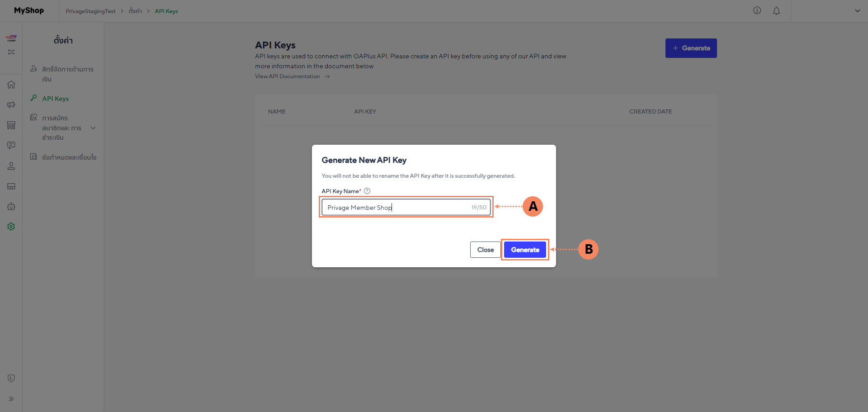Open ข้อกำหนดและเงื่อนไข settings item

[69, 157]
